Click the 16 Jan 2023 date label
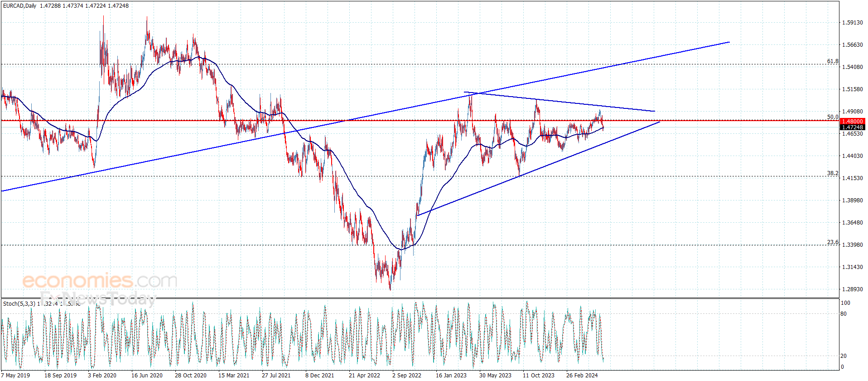This screenshot has width=868, height=381. coord(451,376)
